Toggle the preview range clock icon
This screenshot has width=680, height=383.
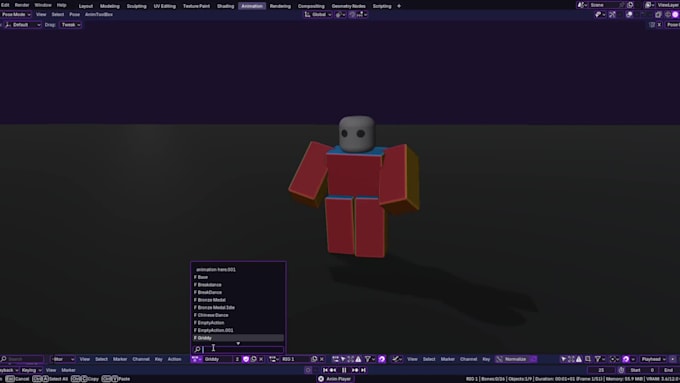621,370
